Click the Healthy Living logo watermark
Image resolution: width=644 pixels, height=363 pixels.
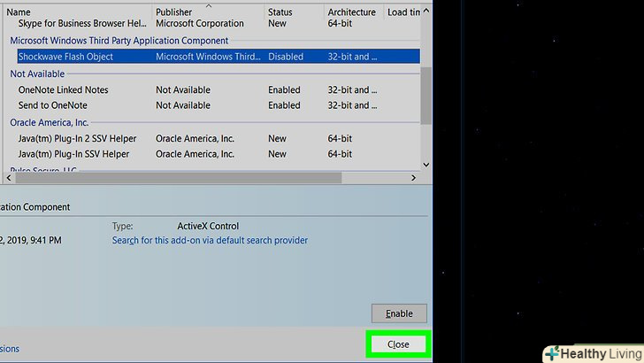pyautogui.click(x=592, y=353)
